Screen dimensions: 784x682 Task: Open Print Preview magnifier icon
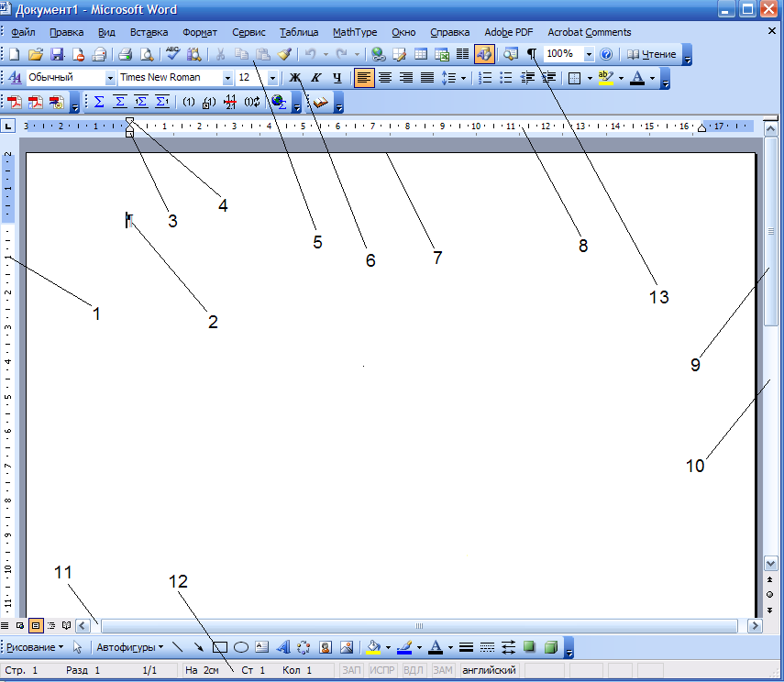tap(147, 54)
